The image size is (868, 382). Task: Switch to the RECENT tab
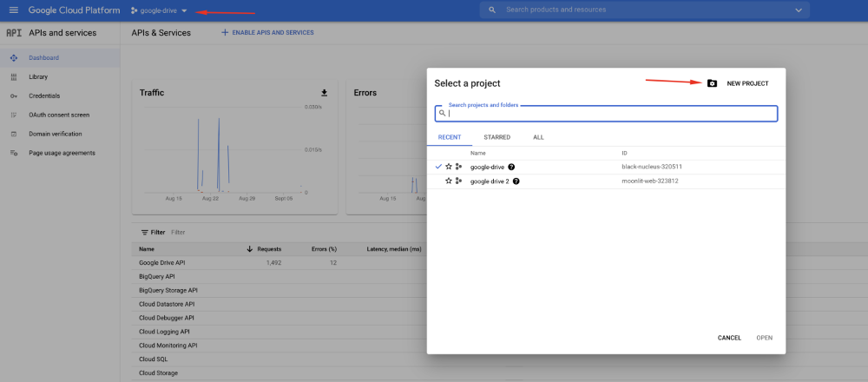point(450,137)
